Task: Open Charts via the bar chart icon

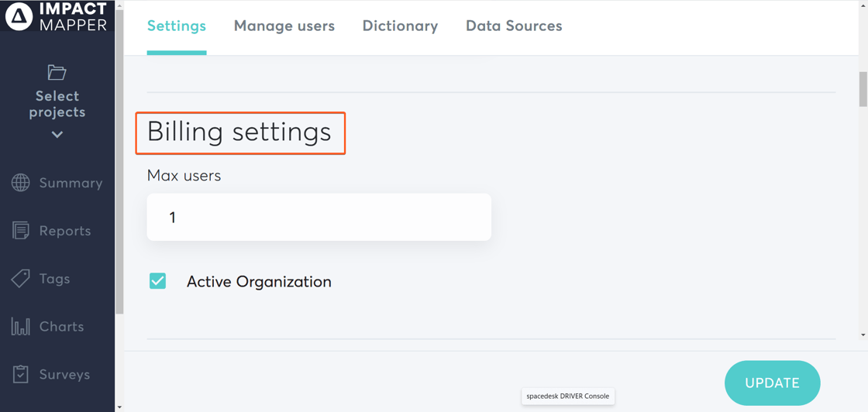Action: (21, 327)
